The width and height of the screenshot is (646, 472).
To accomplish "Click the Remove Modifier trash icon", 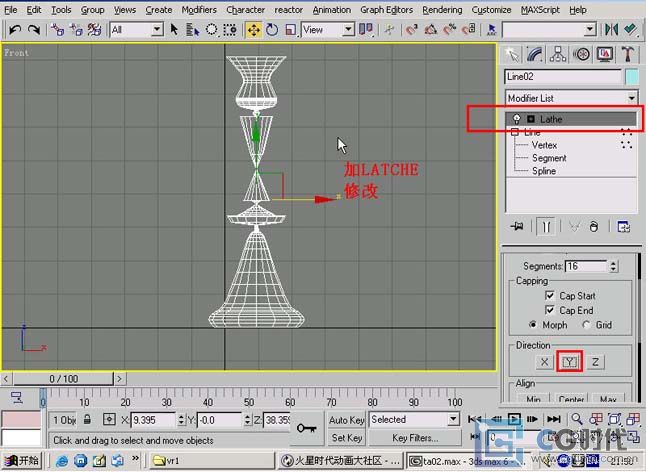I will coord(593,227).
